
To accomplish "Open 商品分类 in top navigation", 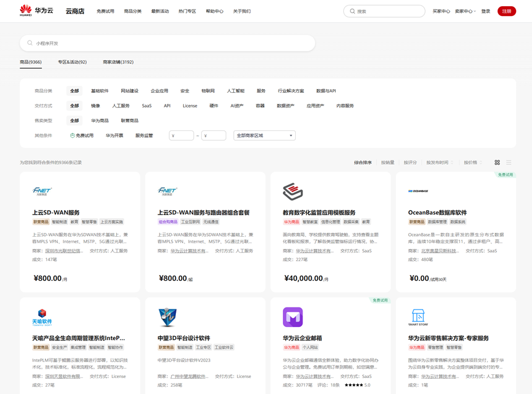I will pyautogui.click(x=133, y=11).
